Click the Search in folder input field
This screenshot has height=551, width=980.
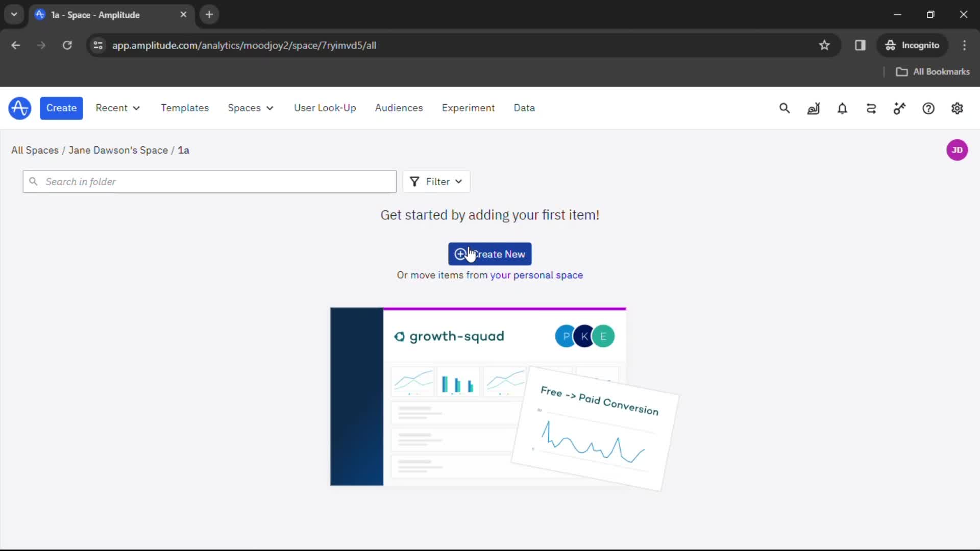[x=209, y=182]
